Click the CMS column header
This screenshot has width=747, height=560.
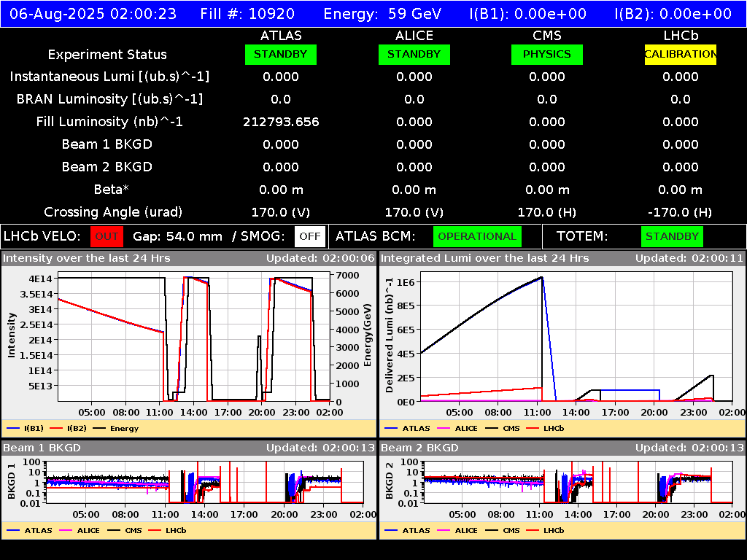(547, 36)
